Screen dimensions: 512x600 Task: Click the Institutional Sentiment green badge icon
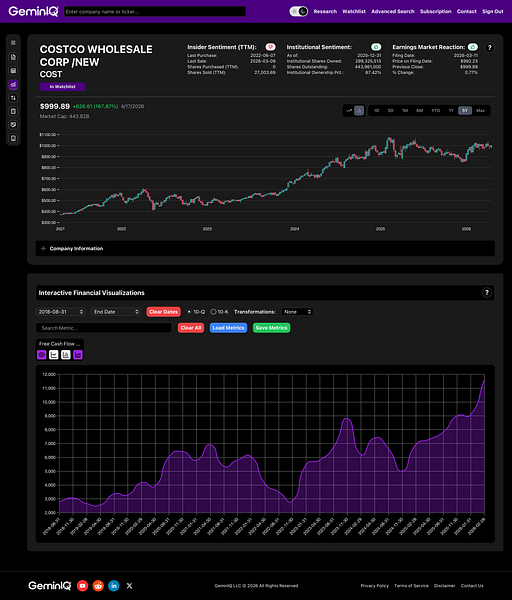(376, 47)
